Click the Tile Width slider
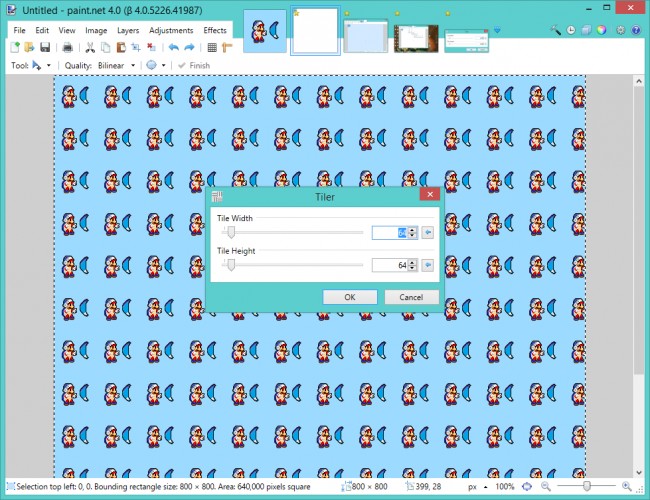Screen dimensions: 650x500 coord(292,232)
